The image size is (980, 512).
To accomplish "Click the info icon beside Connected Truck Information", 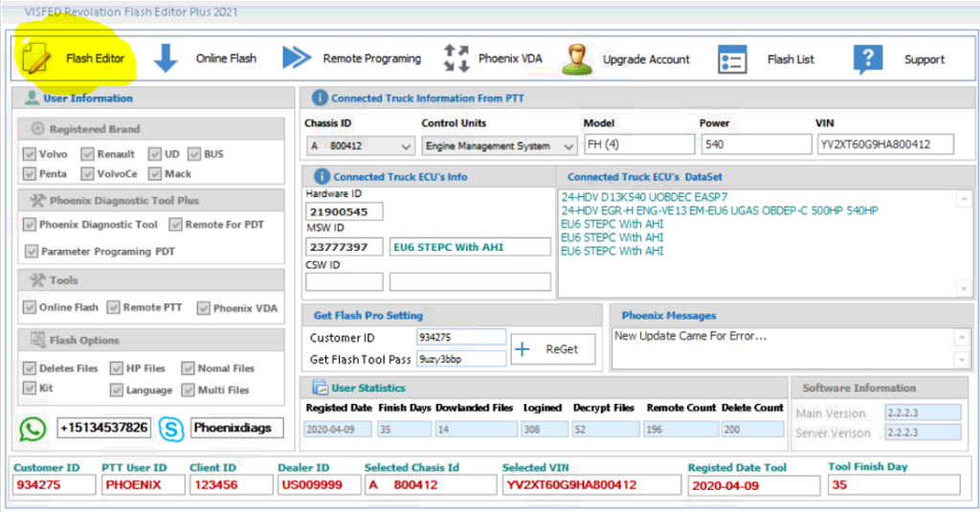I will point(320,98).
